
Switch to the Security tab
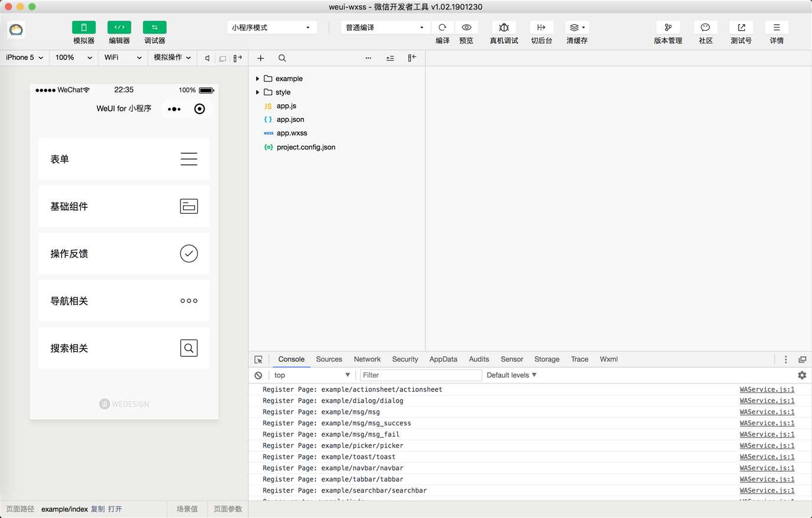pyautogui.click(x=405, y=359)
